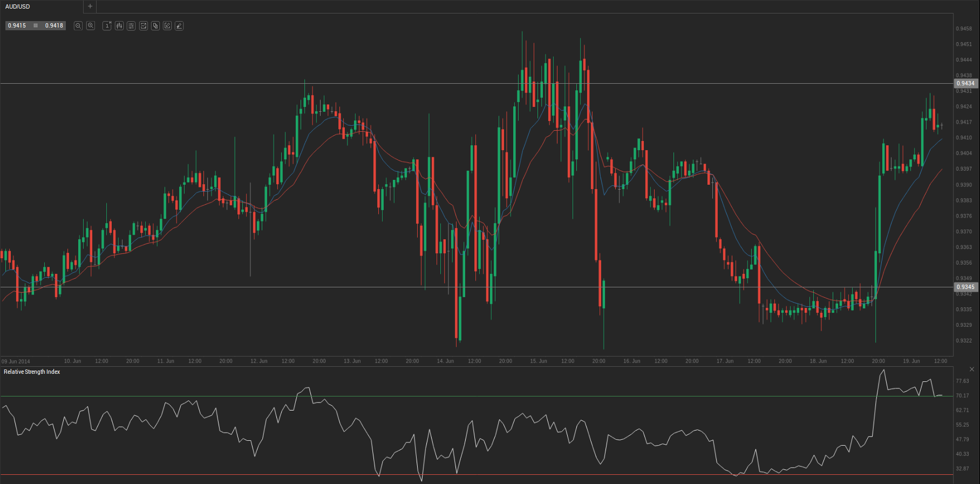Zoom out the chart with the minus magnifier
The image size is (980, 484).
coord(78,25)
